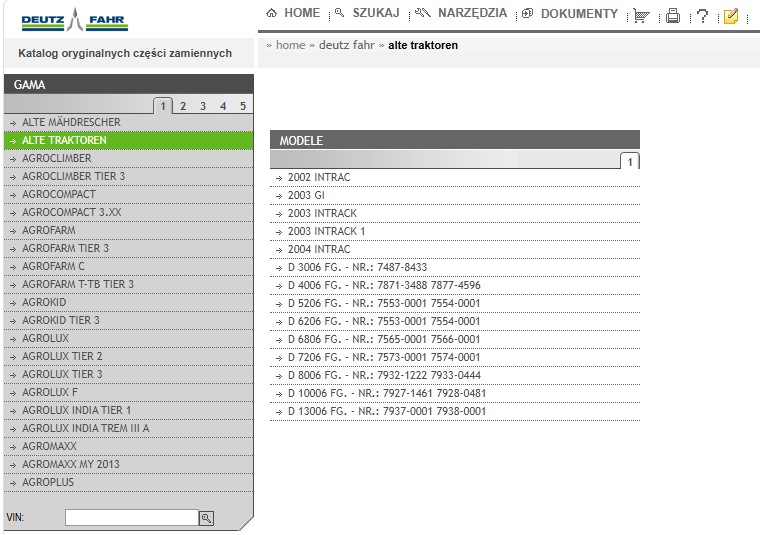Choose AGROCOMPACT range

[x=128, y=194]
